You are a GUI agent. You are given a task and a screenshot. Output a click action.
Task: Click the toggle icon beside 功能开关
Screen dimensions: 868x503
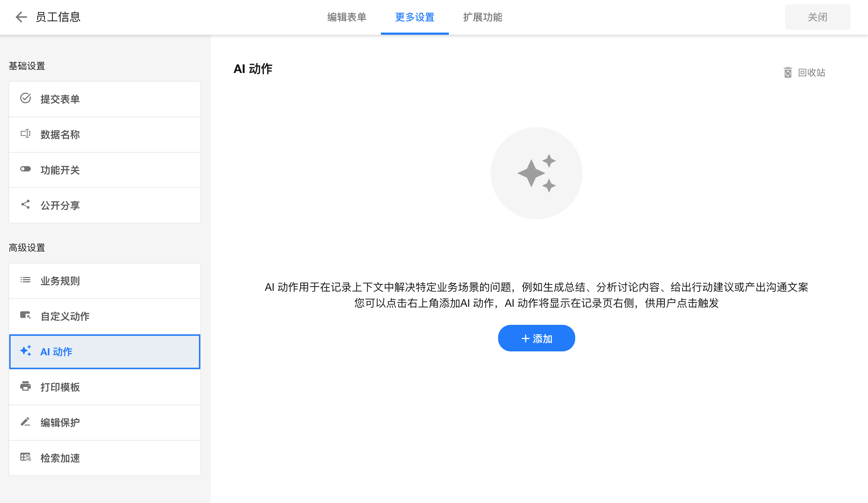coord(25,169)
